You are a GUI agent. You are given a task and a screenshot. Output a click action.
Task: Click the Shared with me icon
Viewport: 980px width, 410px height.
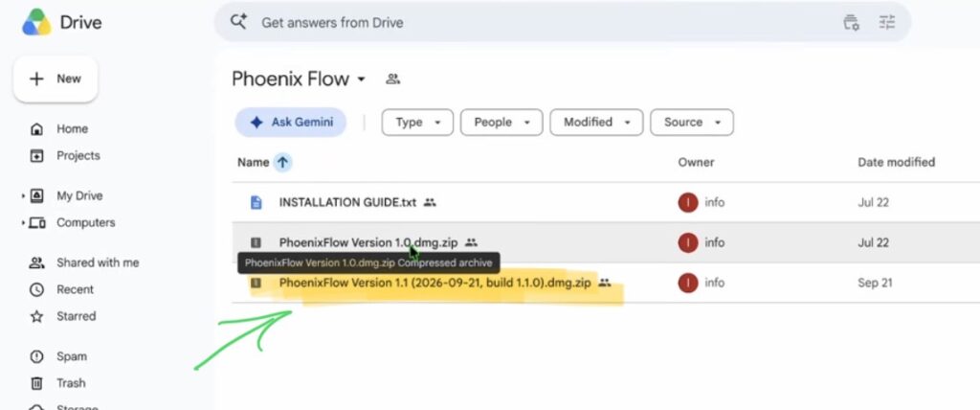tap(37, 262)
